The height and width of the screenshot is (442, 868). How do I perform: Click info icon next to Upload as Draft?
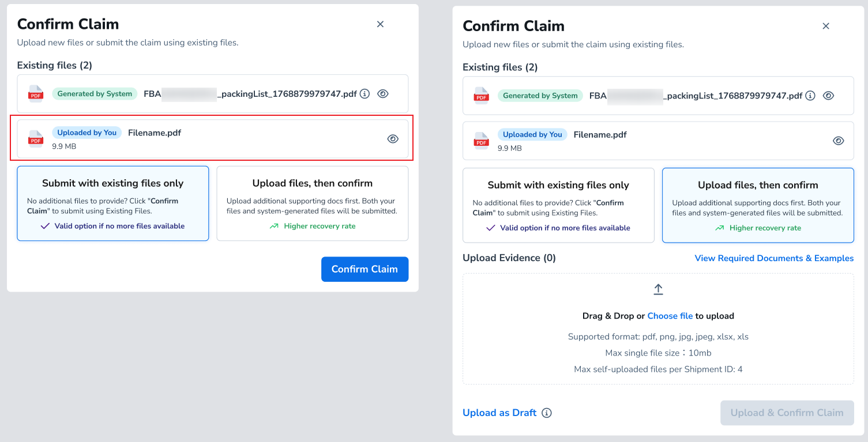click(547, 413)
